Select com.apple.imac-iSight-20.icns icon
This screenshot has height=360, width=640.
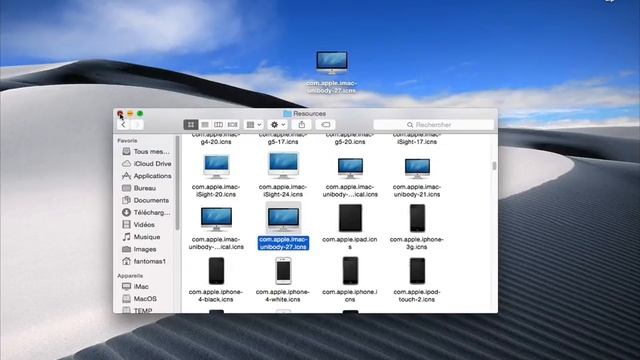(x=216, y=167)
